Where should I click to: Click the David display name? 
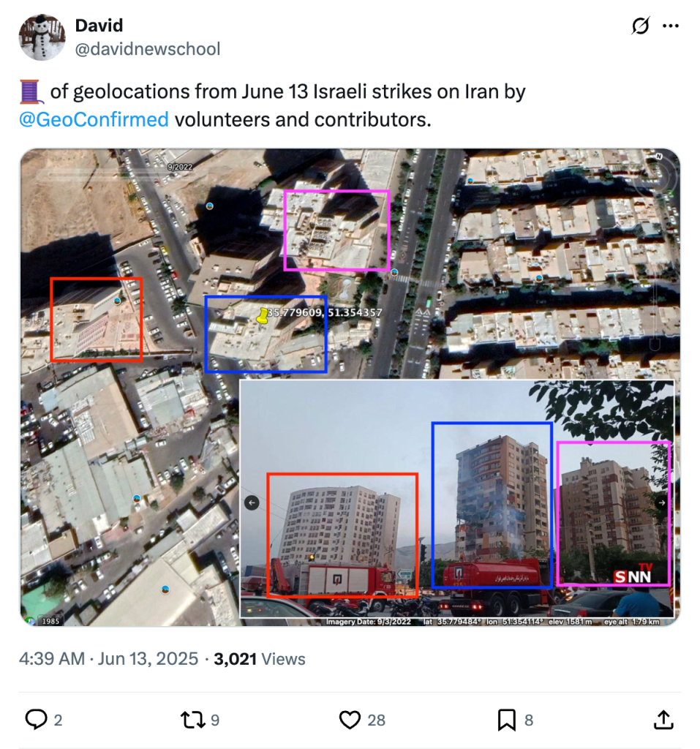coord(99,26)
